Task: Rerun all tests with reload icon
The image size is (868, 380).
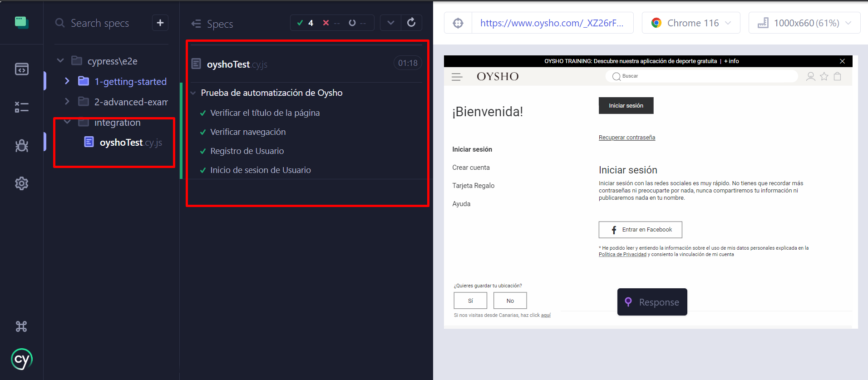Action: click(411, 22)
